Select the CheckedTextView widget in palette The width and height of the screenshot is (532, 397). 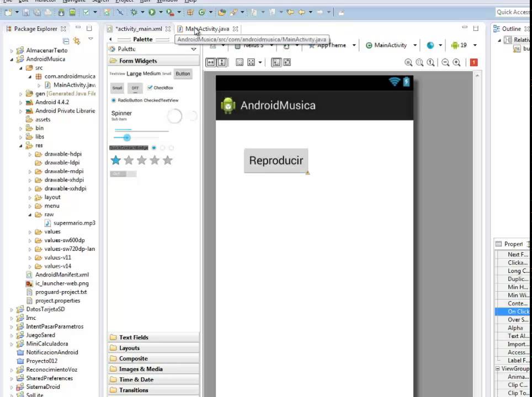point(161,100)
